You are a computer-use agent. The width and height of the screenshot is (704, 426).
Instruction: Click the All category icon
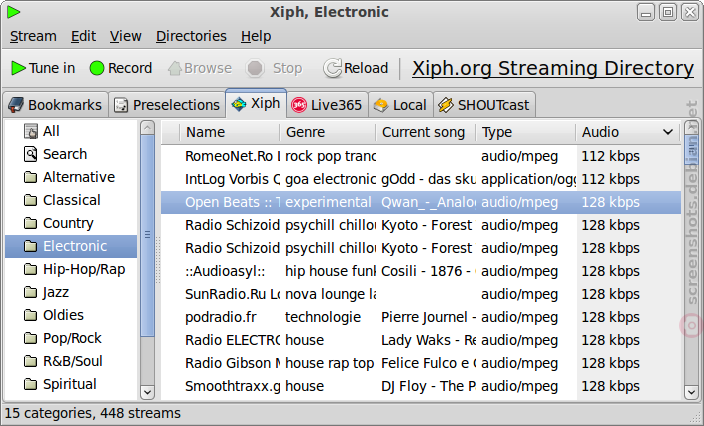[x=31, y=131]
